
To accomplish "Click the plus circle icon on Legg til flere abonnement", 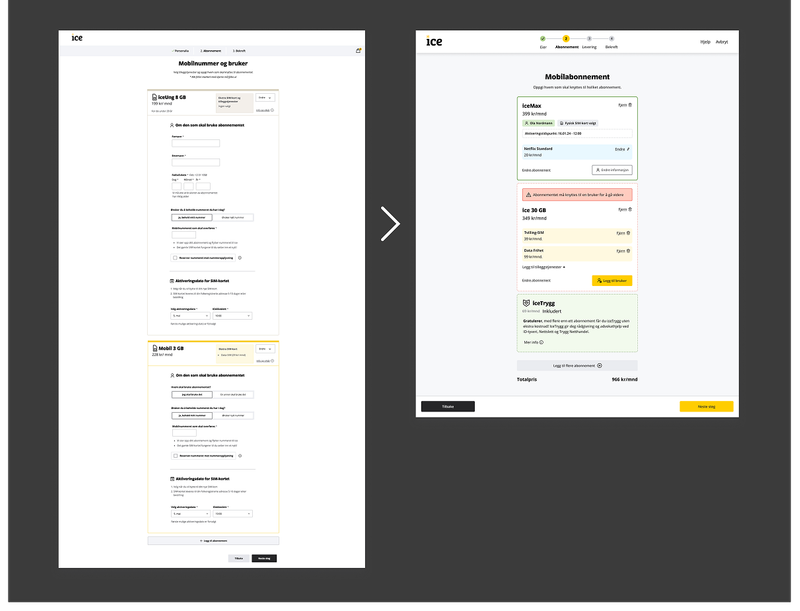I will [599, 366].
